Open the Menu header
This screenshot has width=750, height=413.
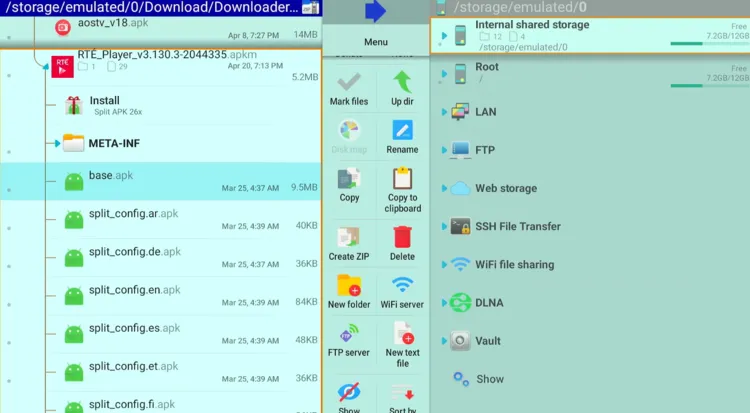coord(375,42)
